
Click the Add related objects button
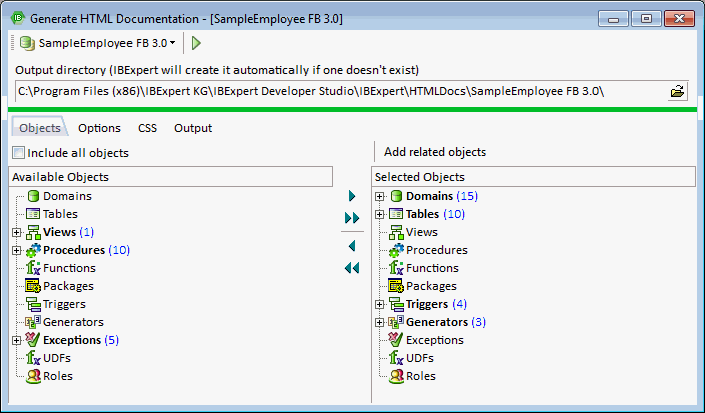(x=435, y=152)
